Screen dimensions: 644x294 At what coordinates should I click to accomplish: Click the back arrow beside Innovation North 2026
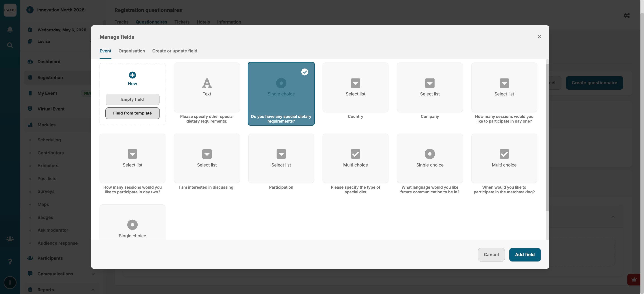(30, 10)
